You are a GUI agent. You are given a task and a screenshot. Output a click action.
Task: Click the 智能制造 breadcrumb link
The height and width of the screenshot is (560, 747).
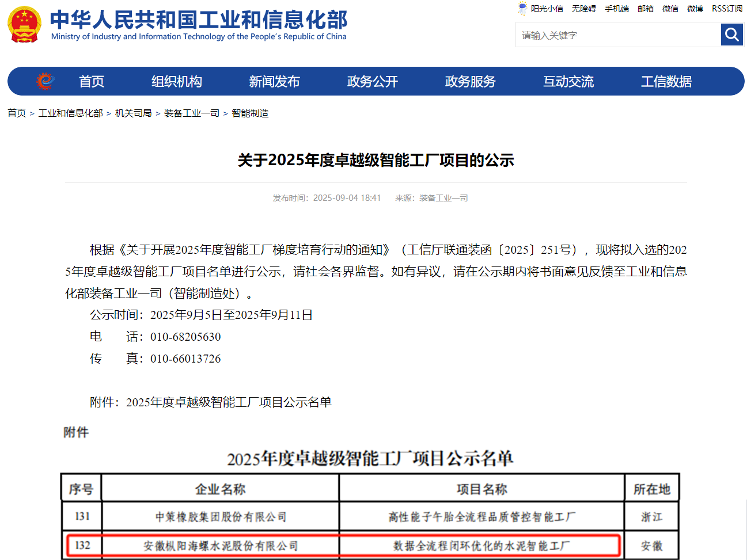click(250, 113)
